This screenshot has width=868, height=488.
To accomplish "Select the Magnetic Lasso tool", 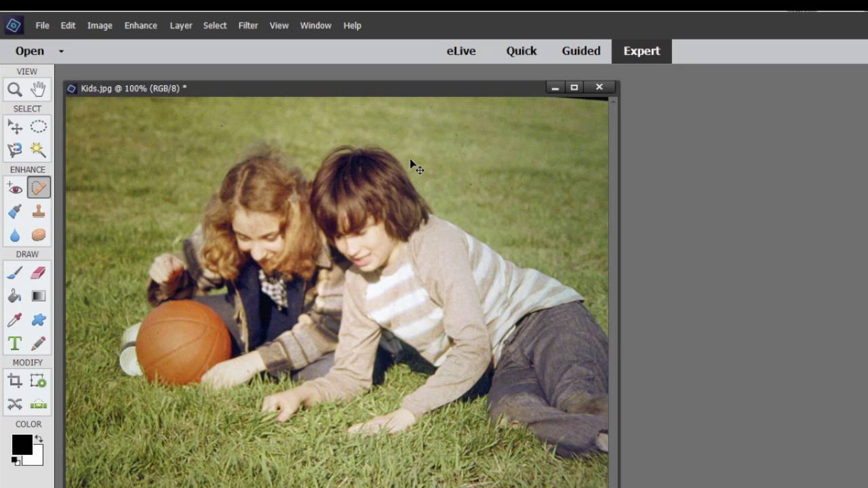I will tap(15, 150).
